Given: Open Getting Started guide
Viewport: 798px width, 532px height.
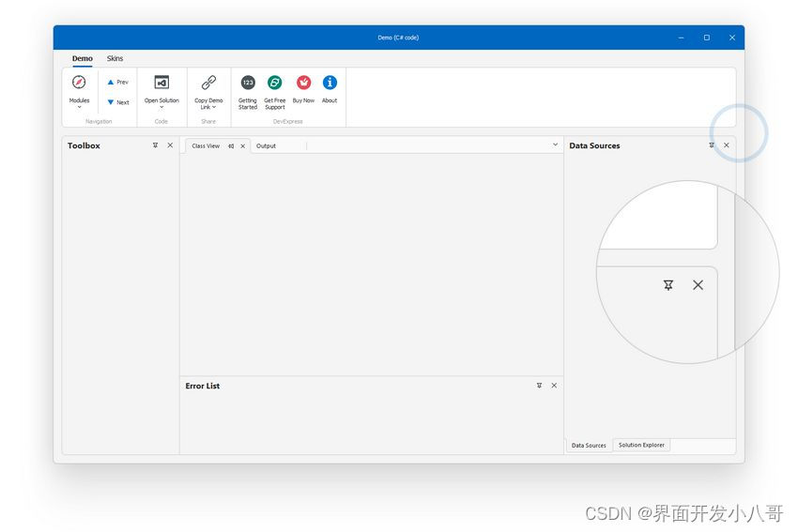Looking at the screenshot, I should (248, 92).
